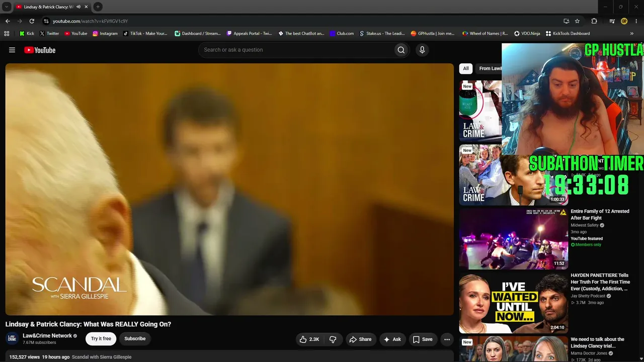644x362 pixels.
Task: Open the Club.com bookmark
Action: (x=342, y=34)
